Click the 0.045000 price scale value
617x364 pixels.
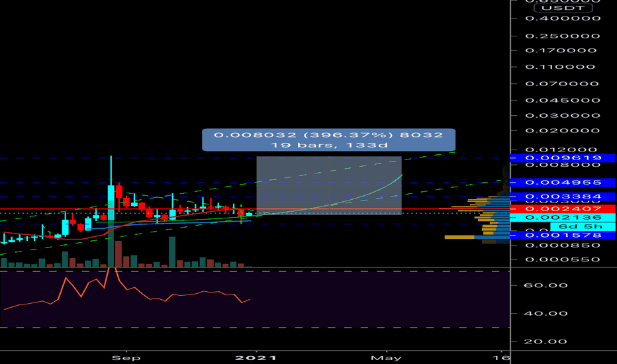point(563,100)
